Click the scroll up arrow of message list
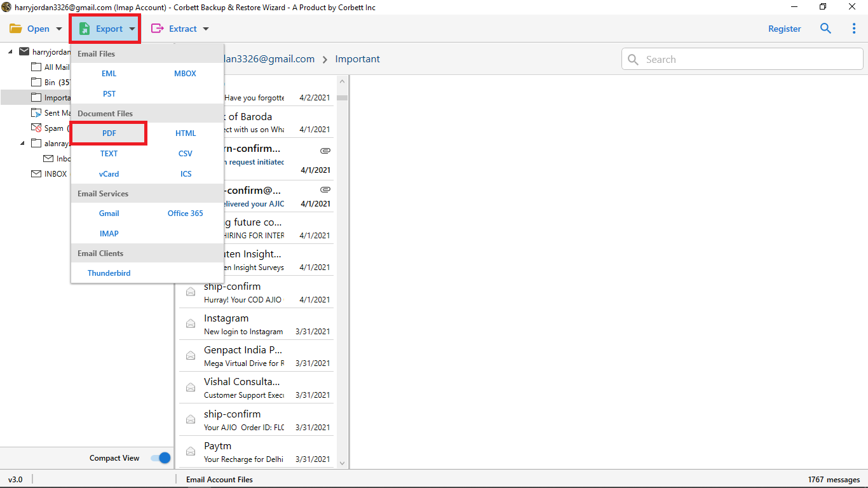The width and height of the screenshot is (868, 488). coord(342,81)
